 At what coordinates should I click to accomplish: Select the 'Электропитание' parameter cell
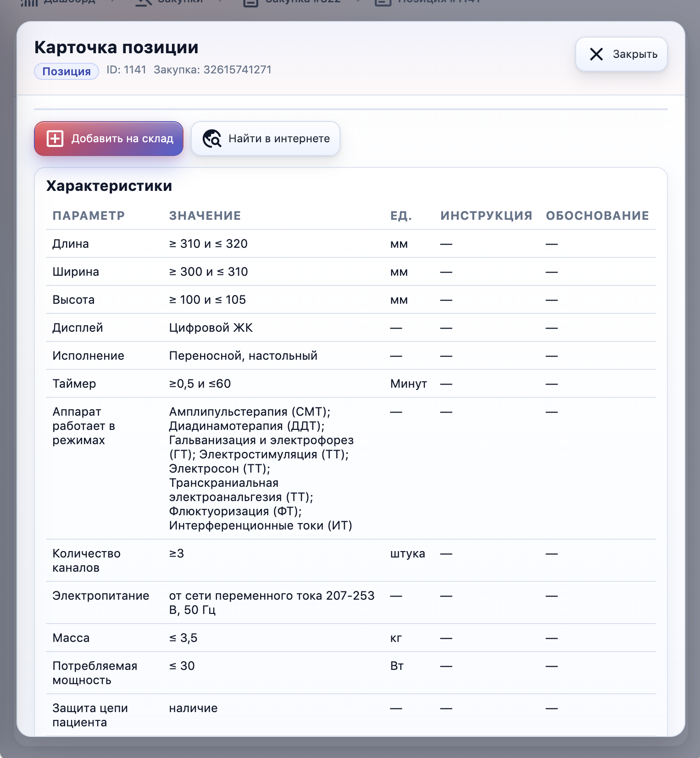coord(101,596)
